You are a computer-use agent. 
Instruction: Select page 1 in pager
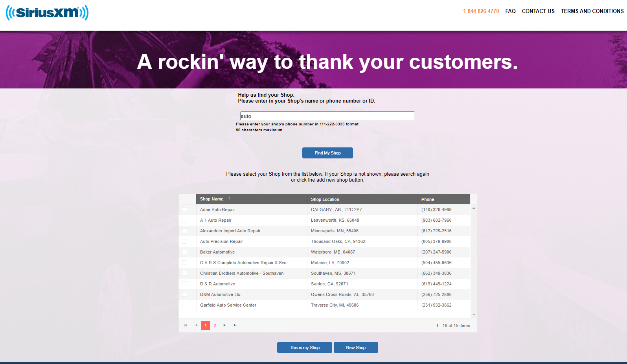click(x=206, y=325)
